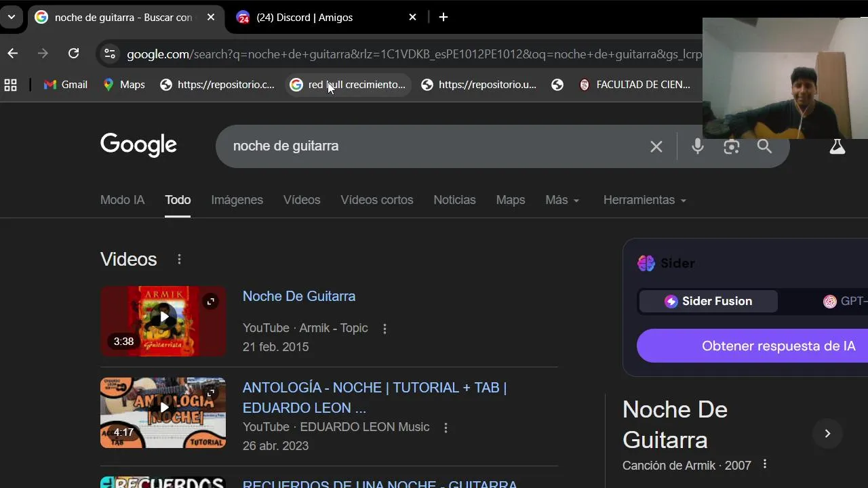The width and height of the screenshot is (868, 488).
Task: Open ANTOLOGÍA - NOCHE TUTORIAL + TAB link
Action: (374, 397)
